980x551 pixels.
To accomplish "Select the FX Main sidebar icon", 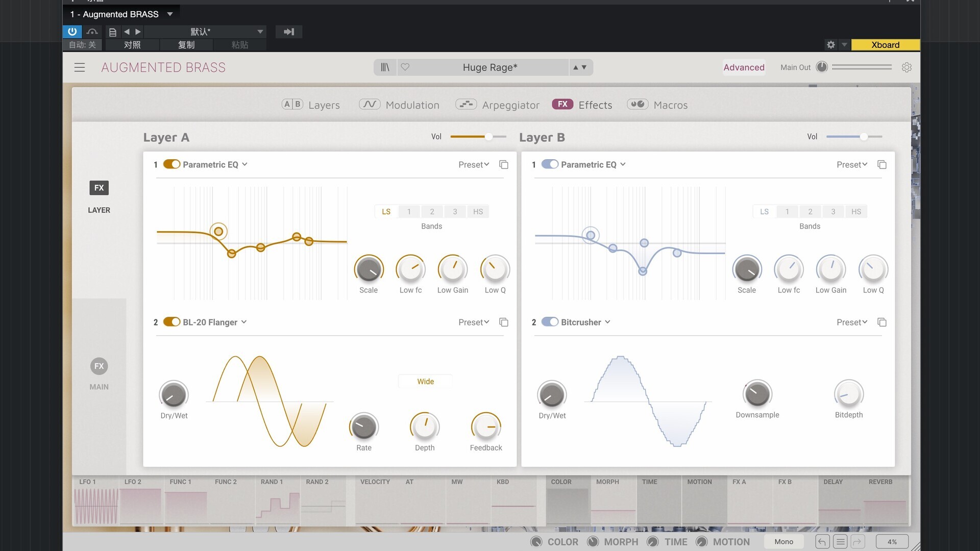I will click(99, 366).
